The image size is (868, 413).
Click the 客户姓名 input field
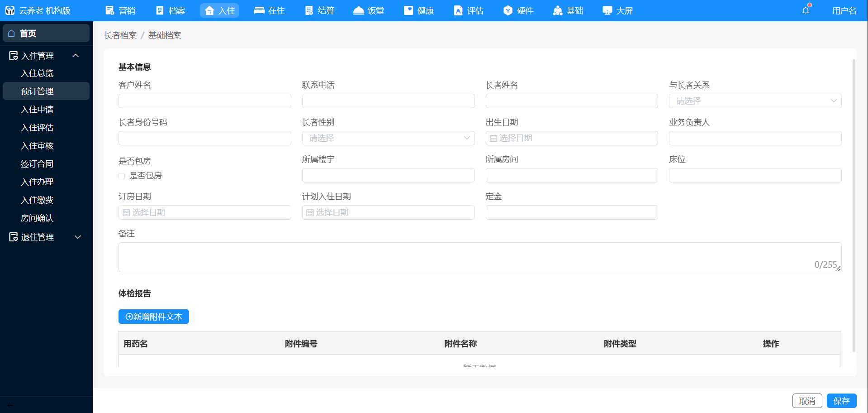pyautogui.click(x=204, y=101)
